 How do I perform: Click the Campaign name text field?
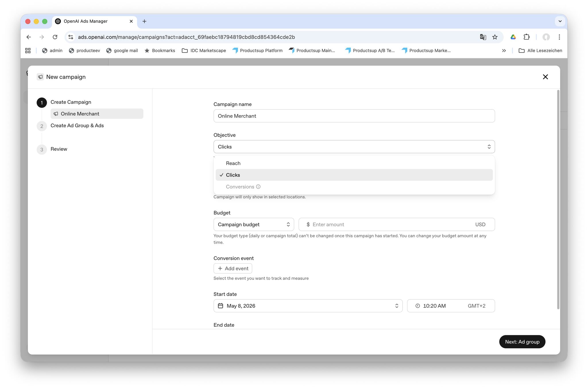click(x=354, y=116)
